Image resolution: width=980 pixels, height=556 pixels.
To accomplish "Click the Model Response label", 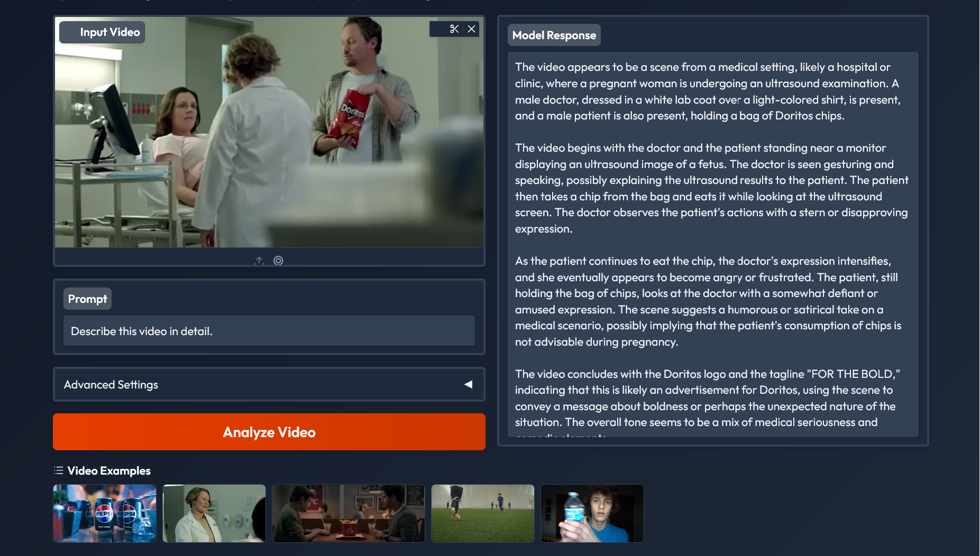I will tap(554, 35).
